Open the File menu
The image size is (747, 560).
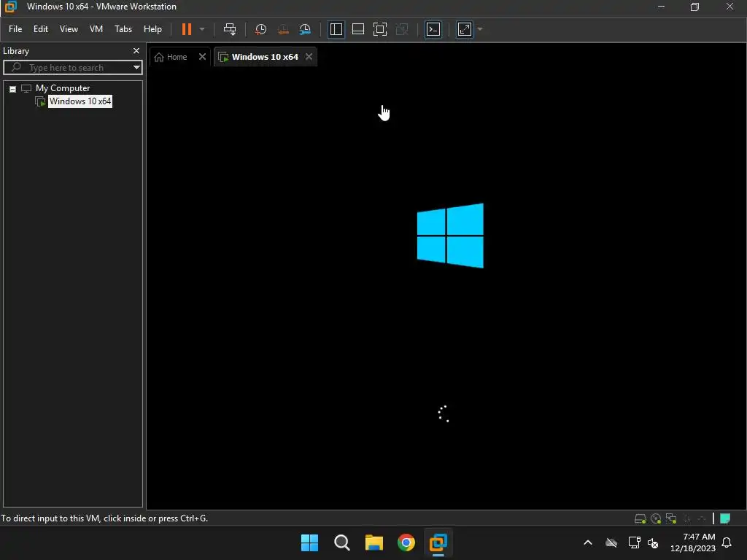point(15,29)
